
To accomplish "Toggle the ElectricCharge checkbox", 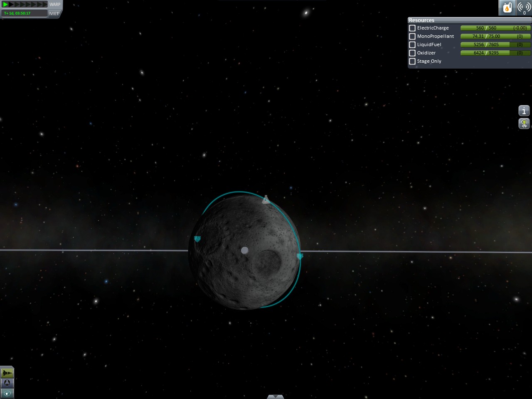I will [x=412, y=28].
